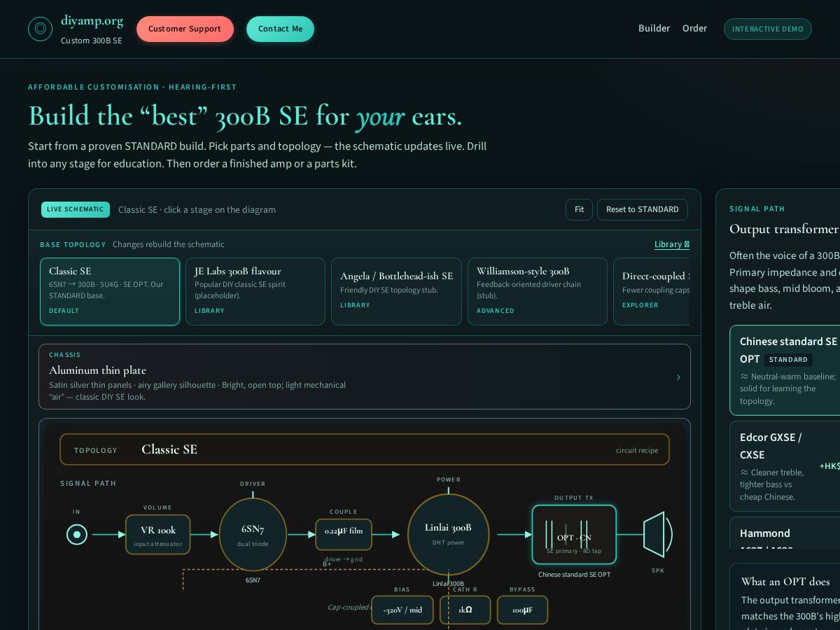This screenshot has width=840, height=630.
Task: Select the OPT · CN output transformer block
Action: [x=574, y=535]
